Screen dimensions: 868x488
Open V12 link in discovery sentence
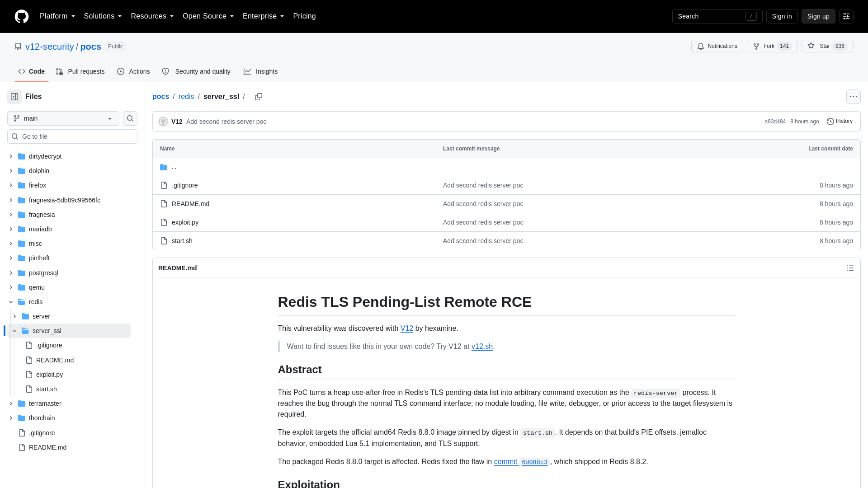[x=406, y=328]
